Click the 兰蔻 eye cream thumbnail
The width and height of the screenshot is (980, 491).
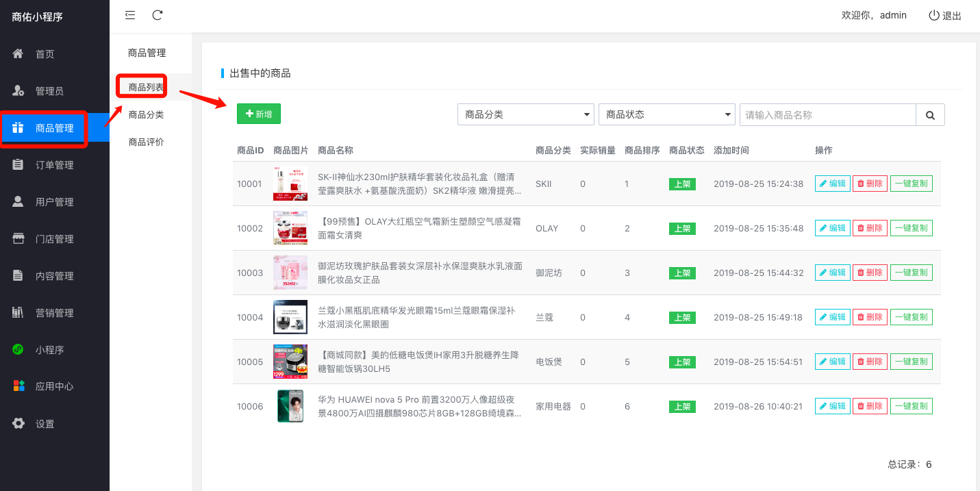click(290, 317)
